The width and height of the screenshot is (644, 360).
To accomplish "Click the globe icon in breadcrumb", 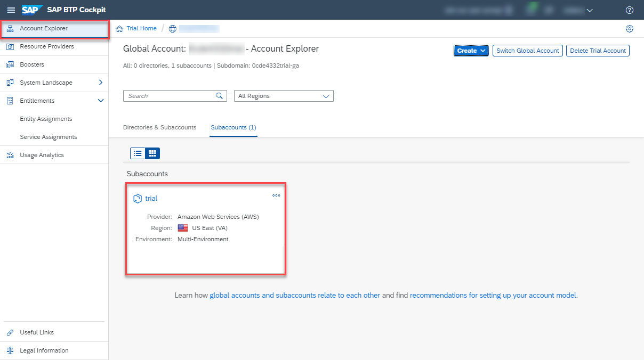I will coord(173,29).
